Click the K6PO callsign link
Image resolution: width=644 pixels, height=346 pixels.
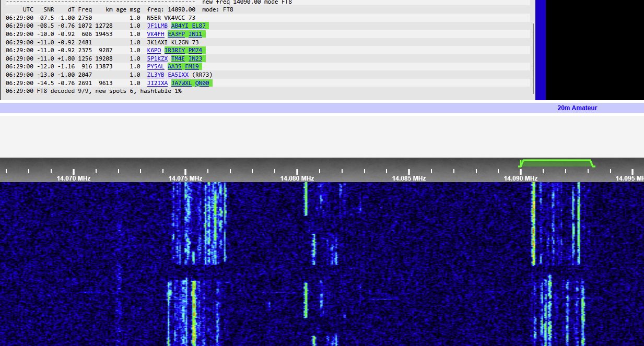154,51
